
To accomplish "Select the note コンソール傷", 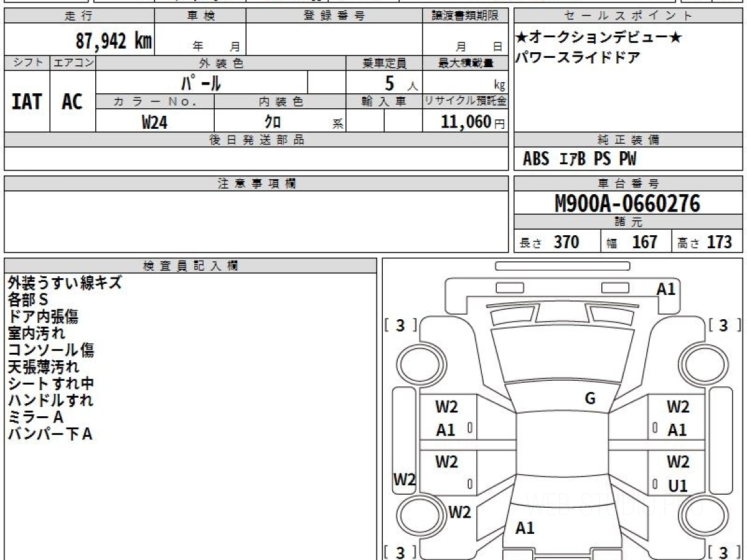I will 51,350.
